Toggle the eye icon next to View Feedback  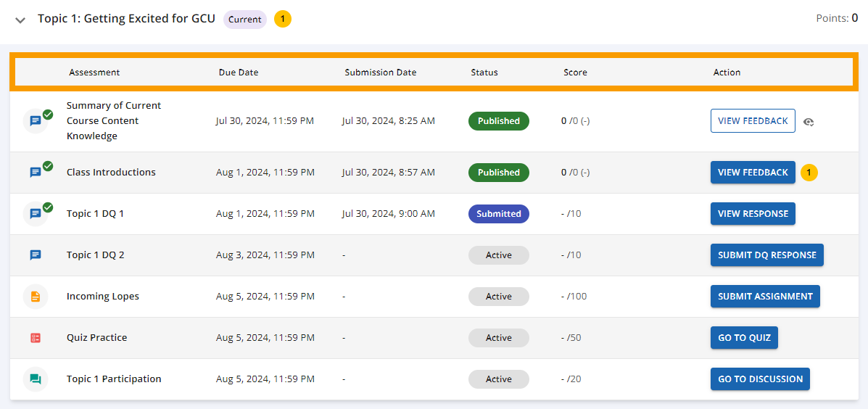(x=809, y=122)
